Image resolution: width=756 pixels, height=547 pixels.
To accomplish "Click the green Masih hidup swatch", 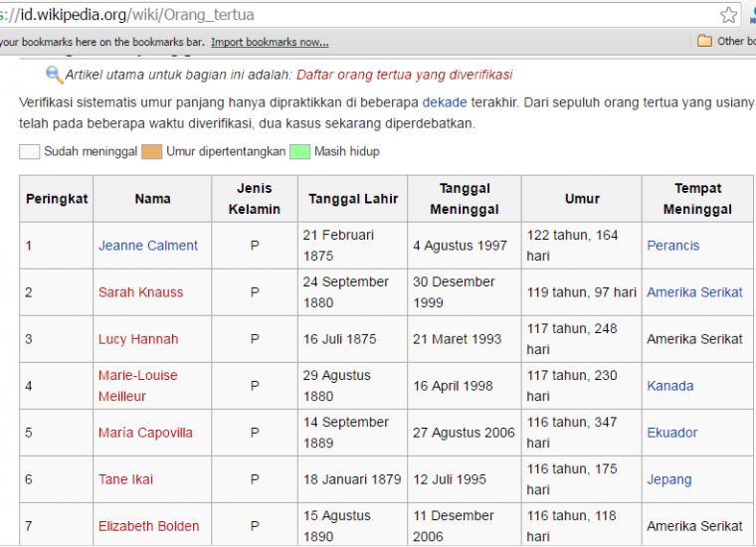I will [x=299, y=152].
